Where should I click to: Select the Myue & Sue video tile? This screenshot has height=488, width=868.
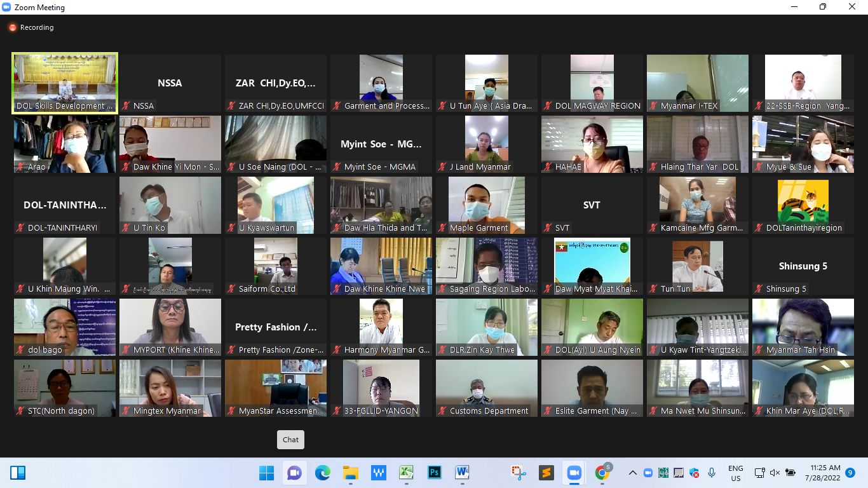(x=803, y=144)
